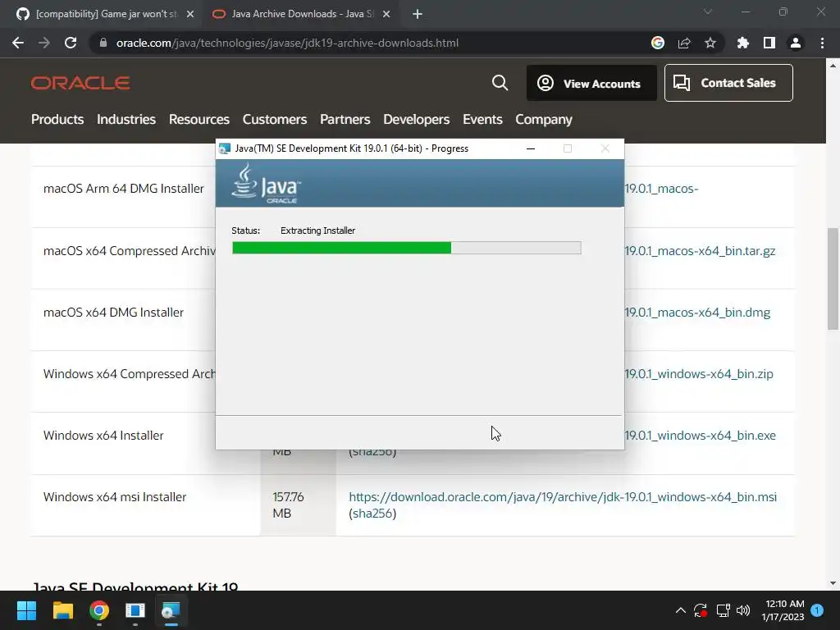This screenshot has width=840, height=630.
Task: Click the Oracle logo
Action: point(80,83)
